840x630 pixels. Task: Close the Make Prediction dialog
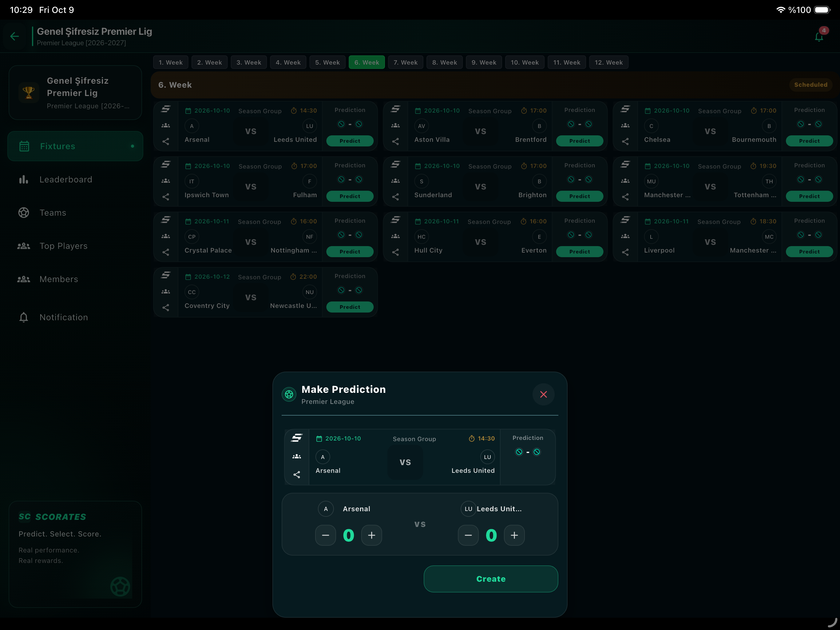[x=543, y=394]
